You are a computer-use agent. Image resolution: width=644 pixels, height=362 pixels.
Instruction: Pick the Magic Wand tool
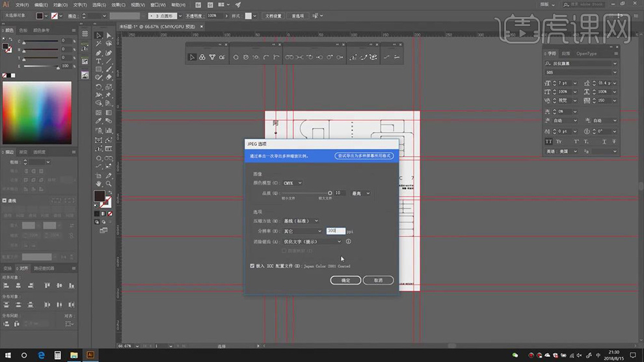[99, 44]
